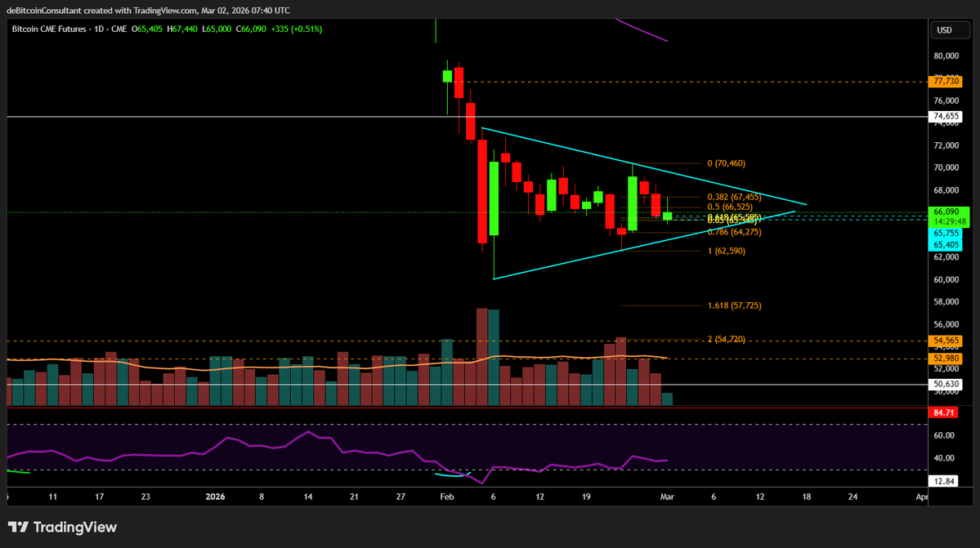Screen dimensions: 980x548
Task: Click the orange 77,730 price label
Action: point(946,81)
